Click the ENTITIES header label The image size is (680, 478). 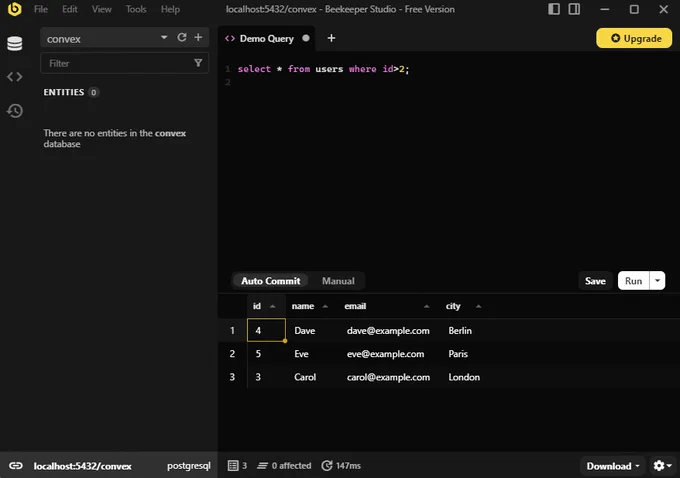click(64, 92)
